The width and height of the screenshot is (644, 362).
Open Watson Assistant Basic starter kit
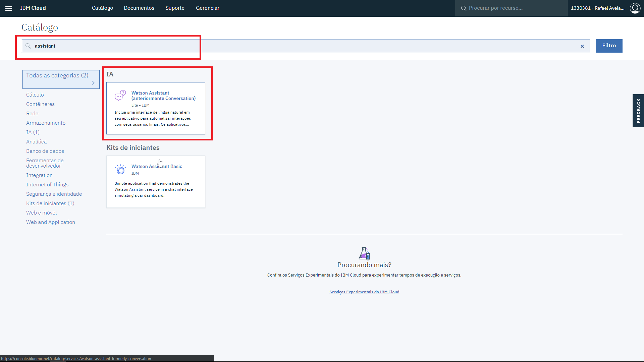coord(156,182)
